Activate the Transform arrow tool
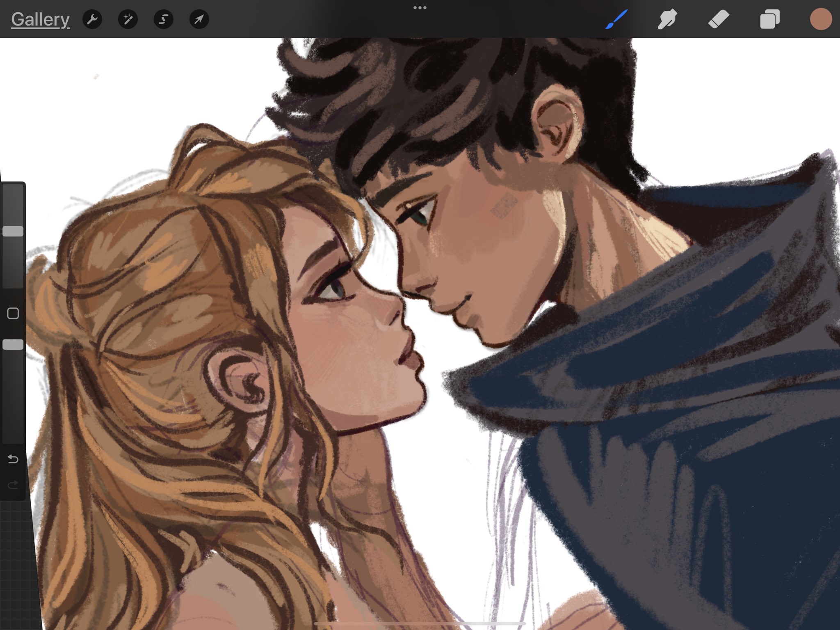This screenshot has height=630, width=840. pos(199,19)
